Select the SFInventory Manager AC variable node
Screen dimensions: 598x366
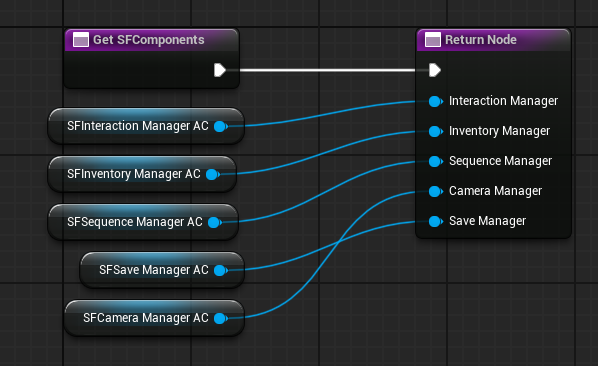click(x=142, y=174)
